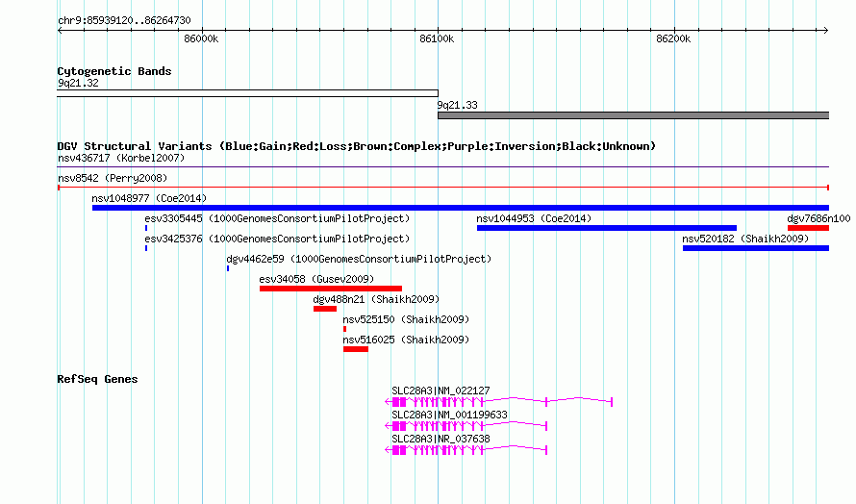Image resolution: width=856 pixels, height=504 pixels.
Task: Open the nsv520182 (Shaikh2009) label
Action: pos(745,239)
